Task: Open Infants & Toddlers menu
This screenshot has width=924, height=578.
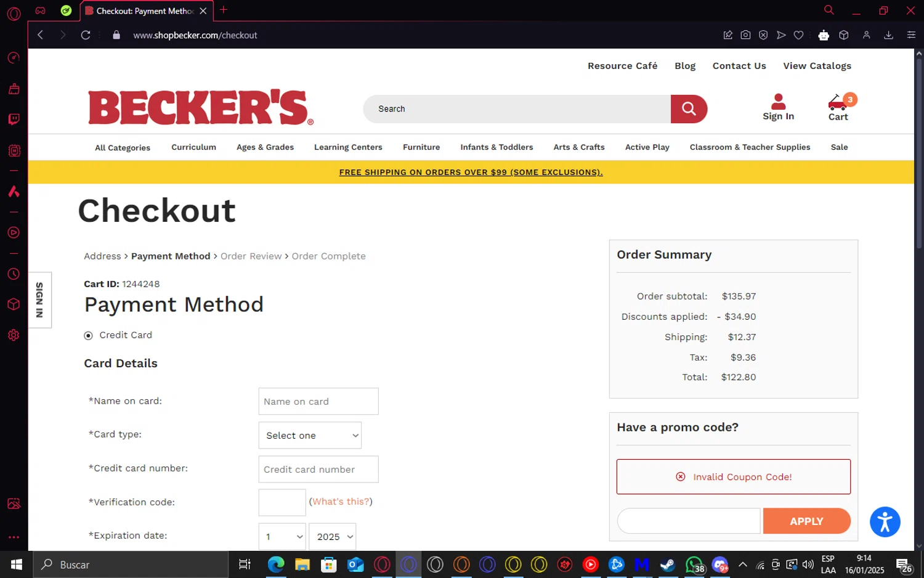Action: (x=496, y=147)
